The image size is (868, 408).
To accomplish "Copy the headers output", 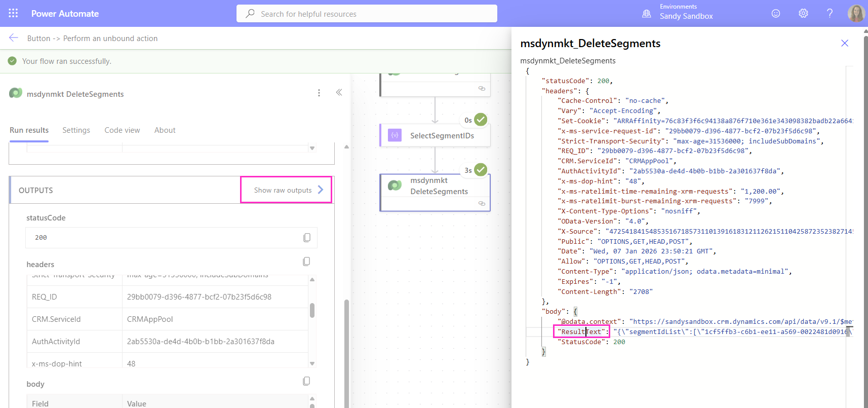I will [306, 262].
